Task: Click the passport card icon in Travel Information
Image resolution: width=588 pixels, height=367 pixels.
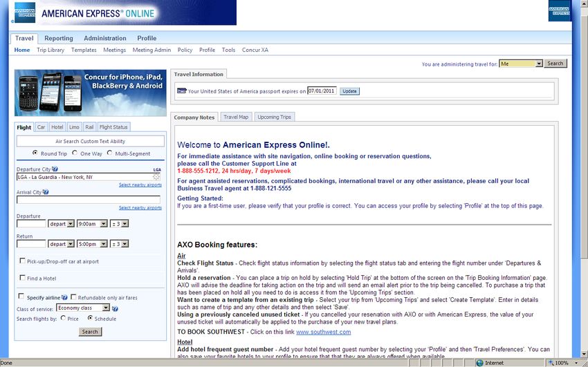Action: pyautogui.click(x=181, y=91)
